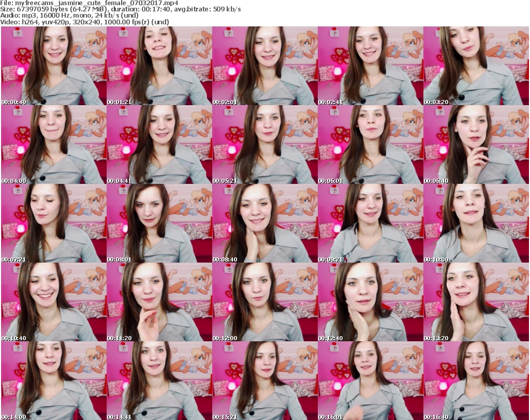Click the thumbnail at timestamp 00:10:00

[x=476, y=223]
